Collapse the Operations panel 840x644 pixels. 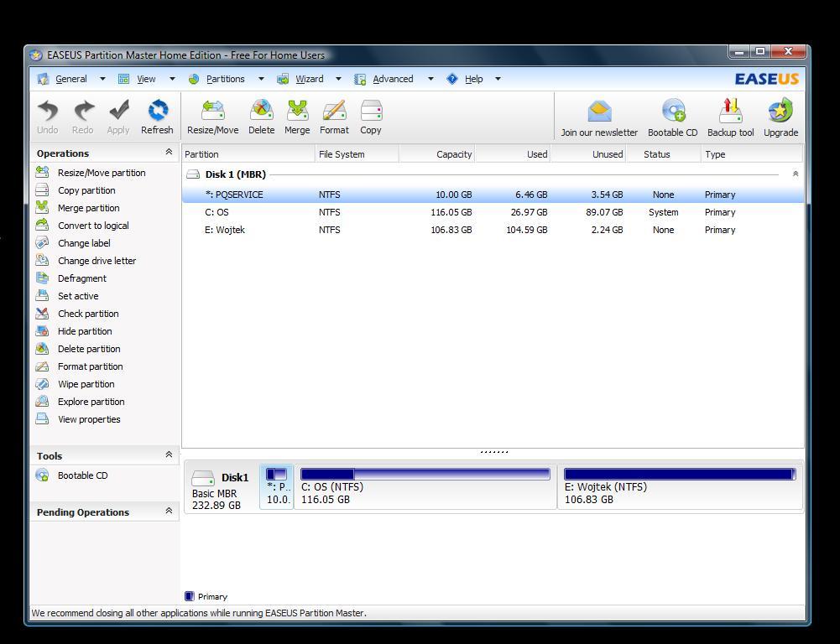coord(169,152)
